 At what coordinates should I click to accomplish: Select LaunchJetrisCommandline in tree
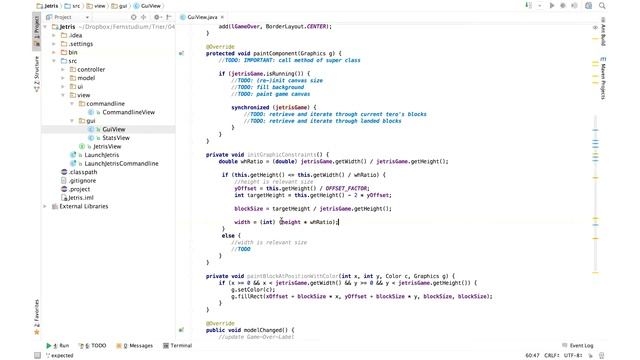click(x=114, y=164)
